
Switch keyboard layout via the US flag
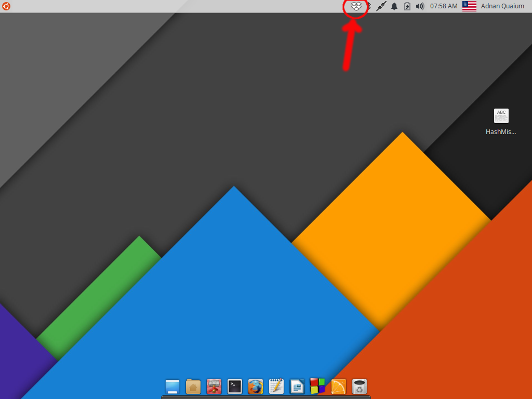click(469, 6)
